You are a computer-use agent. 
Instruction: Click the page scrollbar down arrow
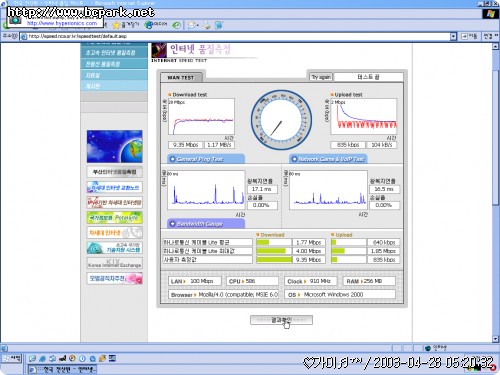click(495, 339)
